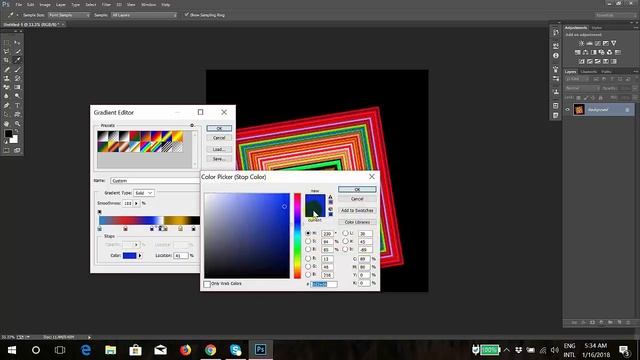Select the Zoom tool in toolbox
The image size is (640, 360).
(x=17, y=123)
